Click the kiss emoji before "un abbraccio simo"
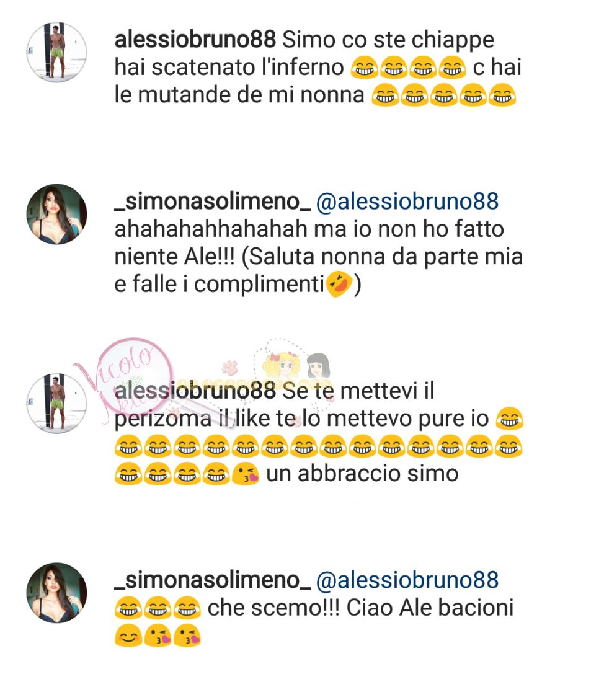This screenshot has height=700, width=604. coord(246,474)
